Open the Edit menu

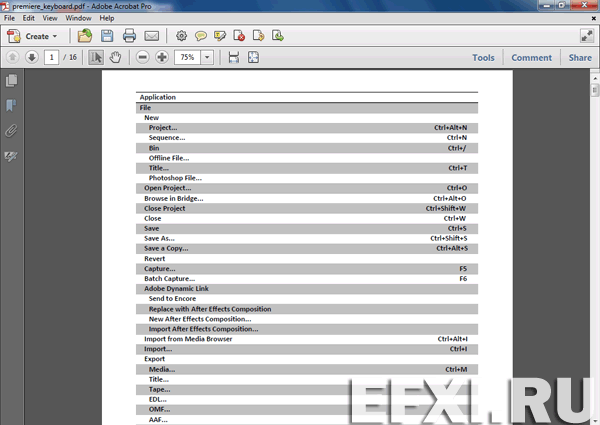click(28, 18)
